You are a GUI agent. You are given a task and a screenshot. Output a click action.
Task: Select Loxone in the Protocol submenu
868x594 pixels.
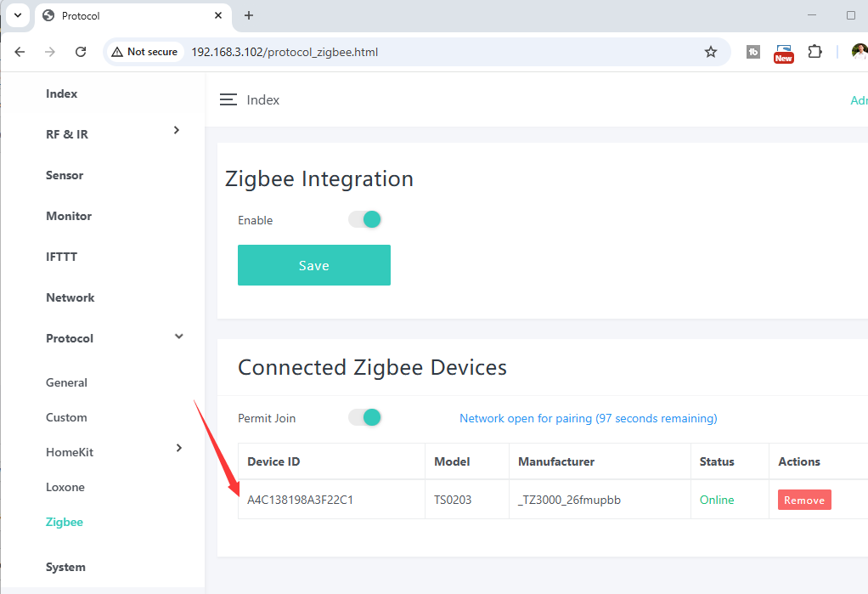[65, 487]
